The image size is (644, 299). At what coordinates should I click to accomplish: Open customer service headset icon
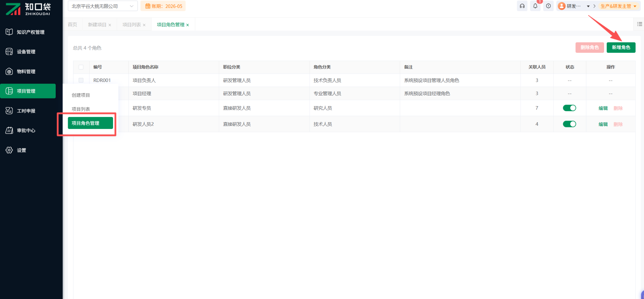(x=522, y=6)
